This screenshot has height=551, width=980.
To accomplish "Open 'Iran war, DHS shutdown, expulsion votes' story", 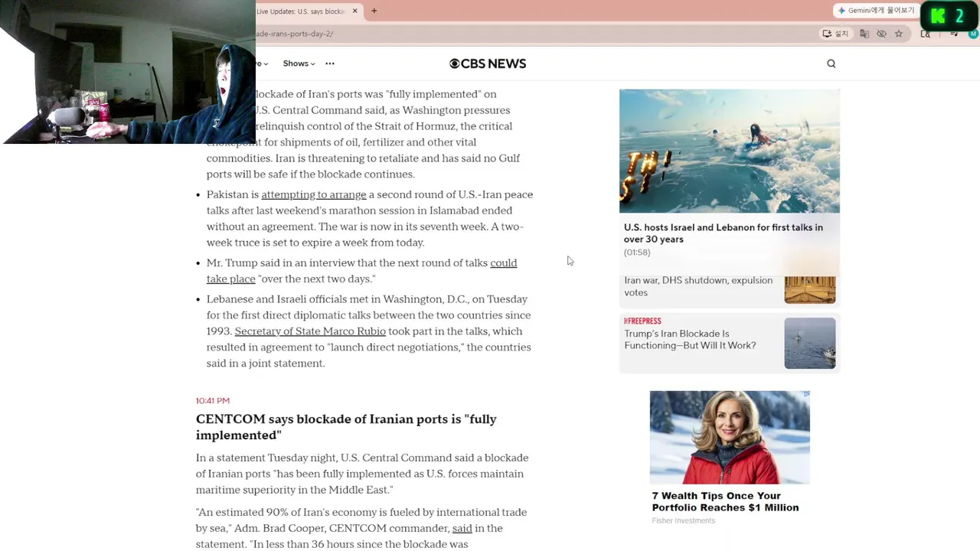I will [x=698, y=286].
